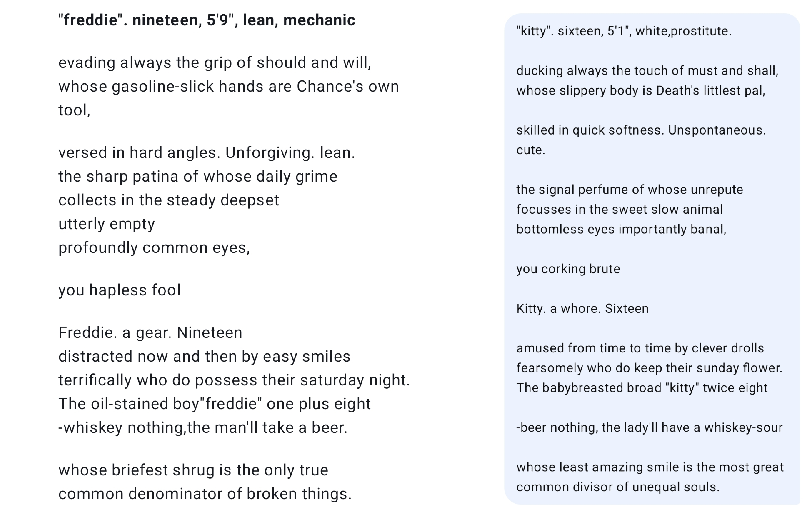Click the line "you corking brute"
The width and height of the screenshot is (812, 512).
(568, 269)
